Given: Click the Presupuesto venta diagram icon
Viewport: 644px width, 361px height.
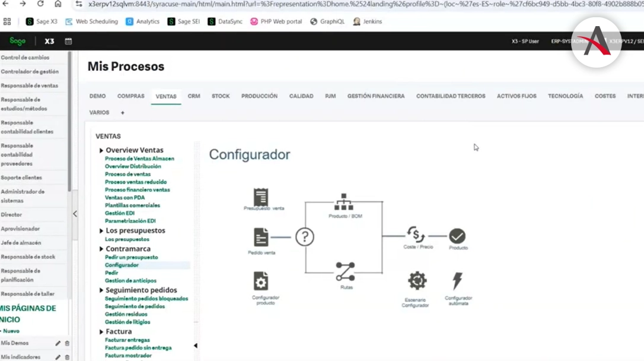Looking at the screenshot, I should [x=260, y=197].
